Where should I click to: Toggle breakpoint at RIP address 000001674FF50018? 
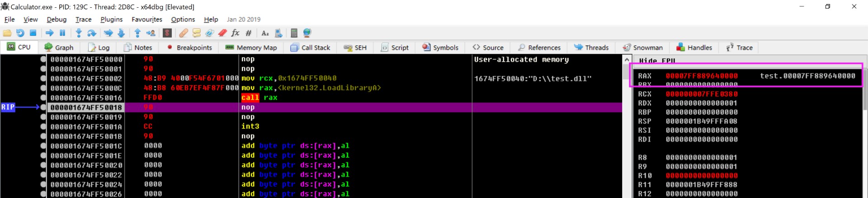pos(43,107)
